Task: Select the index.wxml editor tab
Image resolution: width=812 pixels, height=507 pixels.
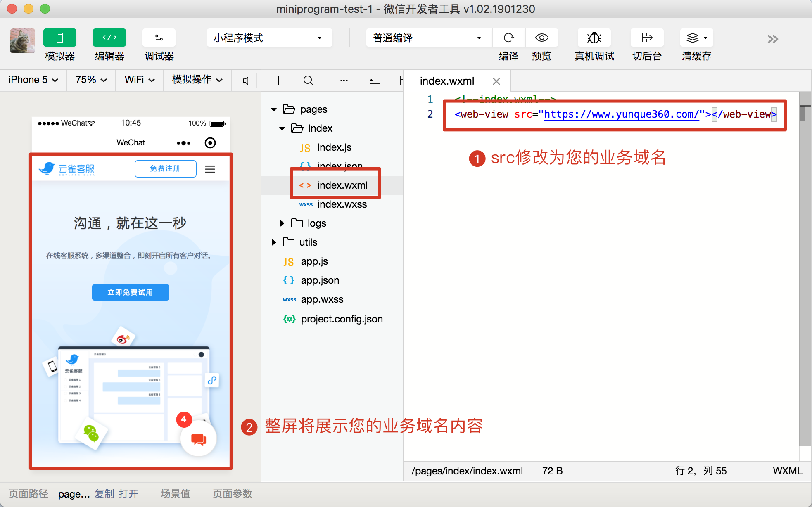Action: (446, 81)
